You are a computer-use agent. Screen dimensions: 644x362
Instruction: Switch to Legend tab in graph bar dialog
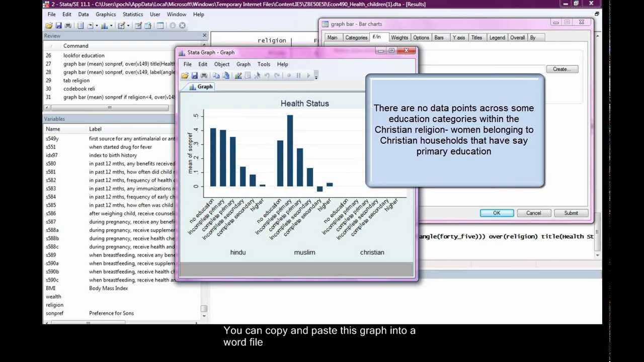pyautogui.click(x=497, y=38)
